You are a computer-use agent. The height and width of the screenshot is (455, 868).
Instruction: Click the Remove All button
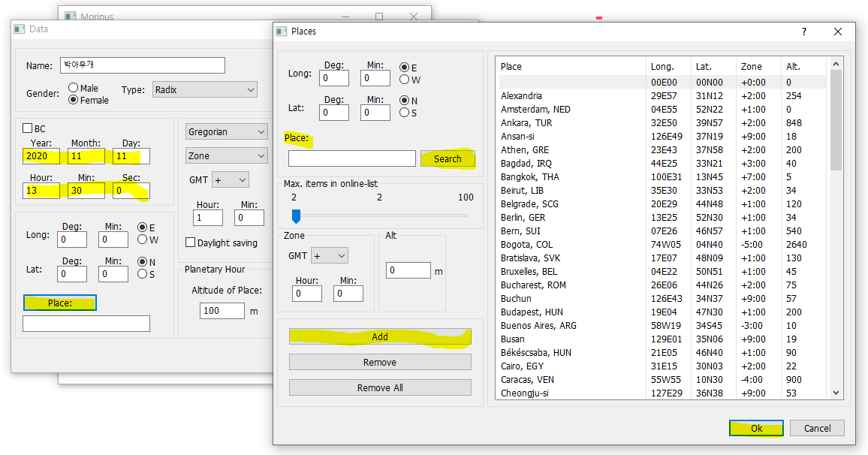pos(380,388)
